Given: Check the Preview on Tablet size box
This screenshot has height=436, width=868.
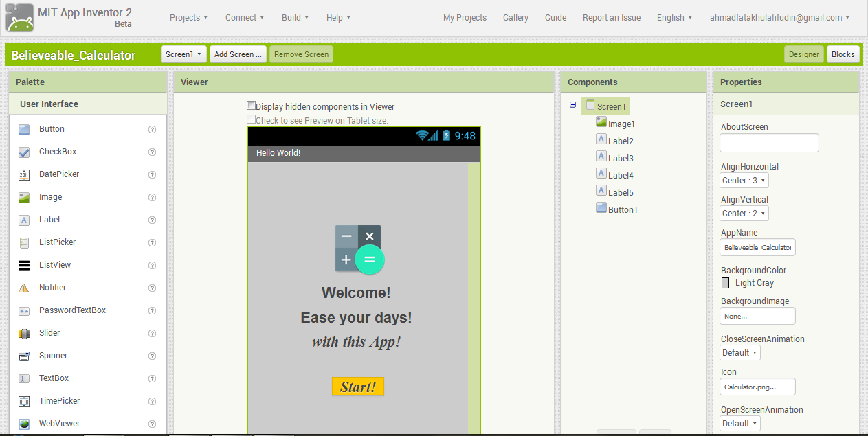Looking at the screenshot, I should tap(251, 119).
